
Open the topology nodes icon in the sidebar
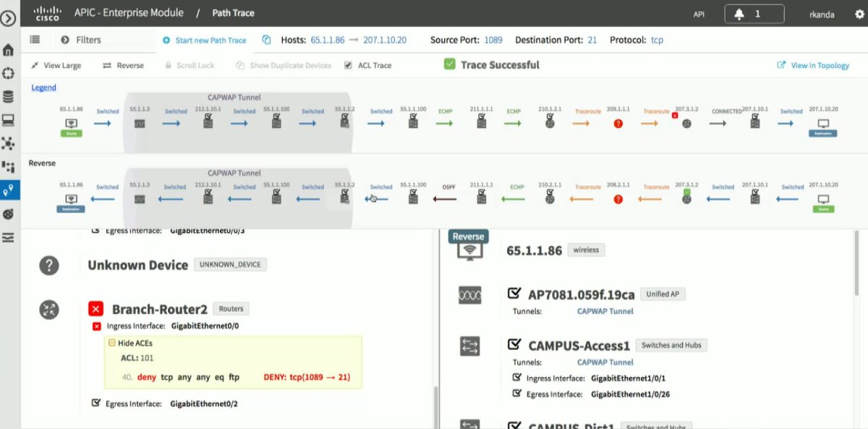click(9, 143)
